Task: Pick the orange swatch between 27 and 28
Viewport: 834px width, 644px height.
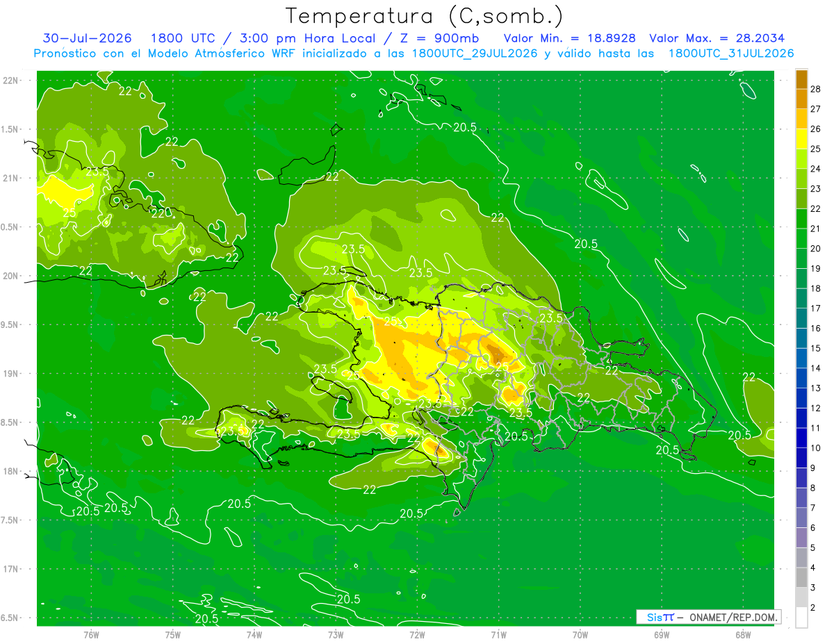Action: point(801,99)
